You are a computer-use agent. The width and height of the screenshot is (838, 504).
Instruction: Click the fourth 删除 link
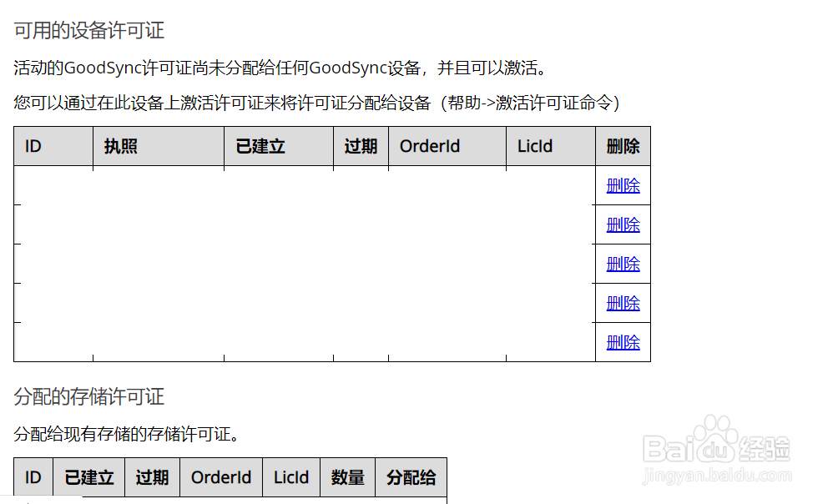(622, 302)
